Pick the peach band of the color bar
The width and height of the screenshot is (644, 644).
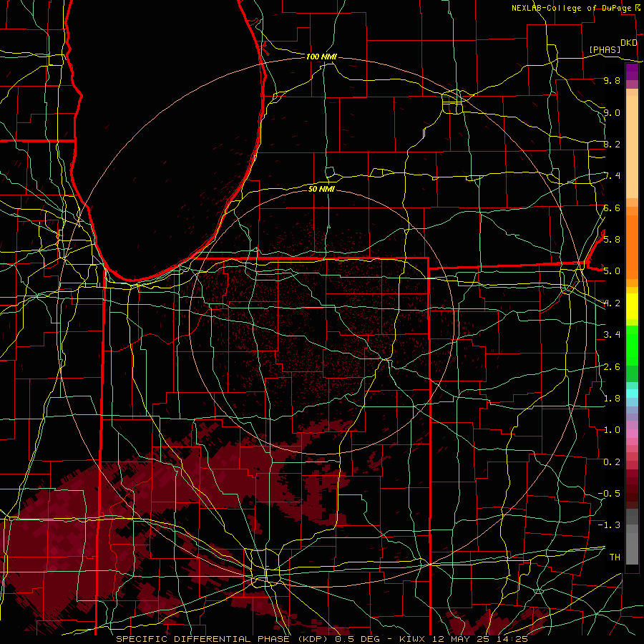pos(632,148)
